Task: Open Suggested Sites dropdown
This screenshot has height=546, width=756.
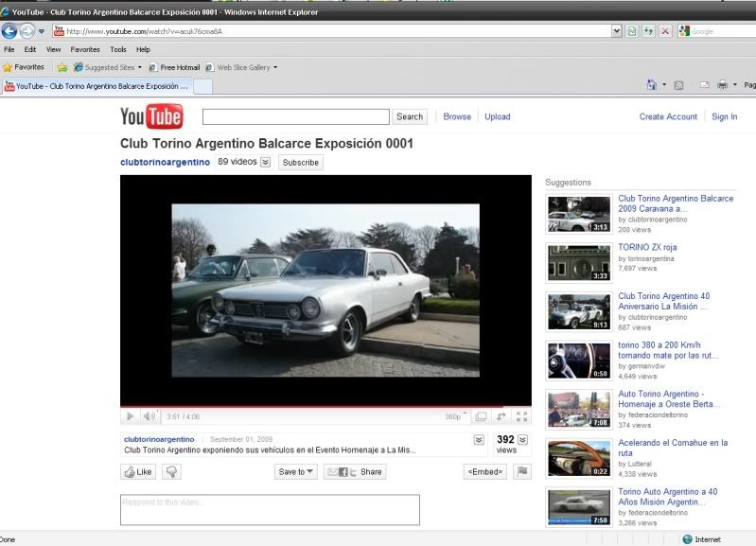Action: [108, 67]
